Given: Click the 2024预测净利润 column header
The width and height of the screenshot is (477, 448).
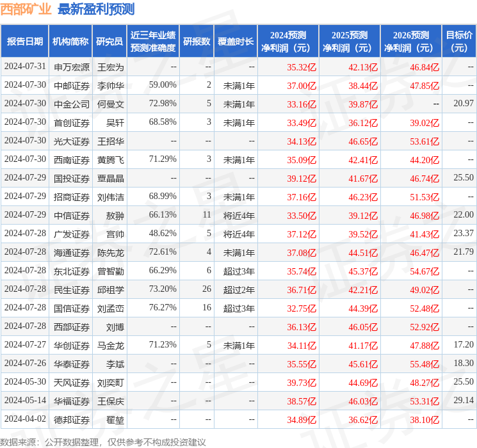Looking at the screenshot, I should pyautogui.click(x=288, y=42).
